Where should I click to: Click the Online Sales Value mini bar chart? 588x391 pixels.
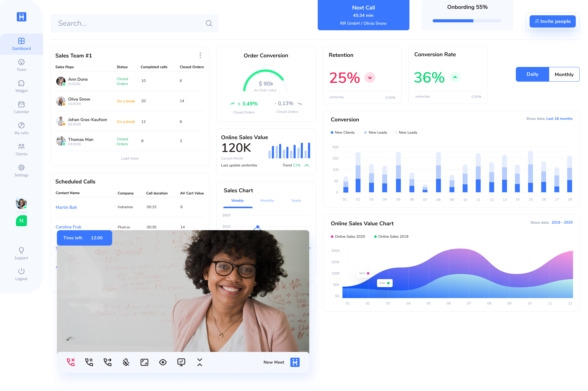pos(289,150)
